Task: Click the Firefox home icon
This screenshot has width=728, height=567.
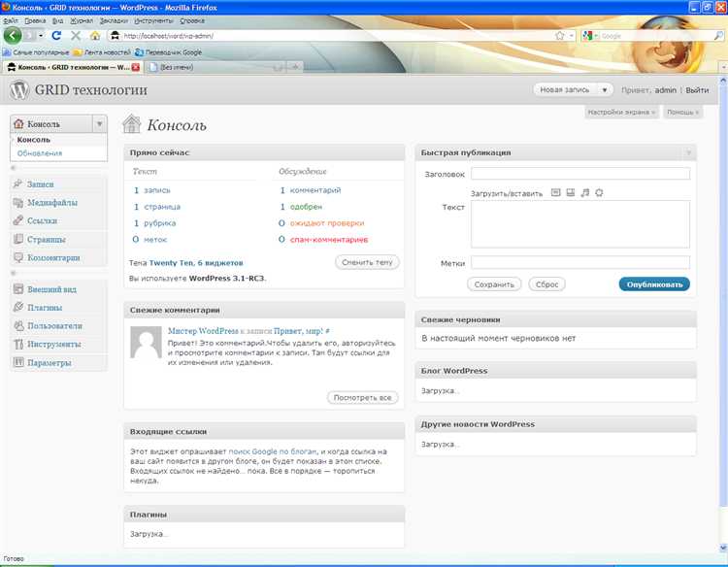Action: click(x=95, y=35)
